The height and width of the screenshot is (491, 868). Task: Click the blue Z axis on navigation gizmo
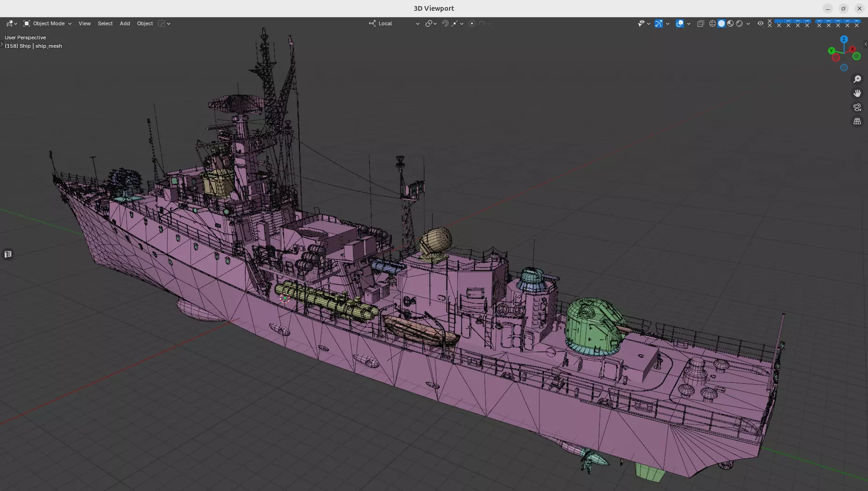click(844, 39)
